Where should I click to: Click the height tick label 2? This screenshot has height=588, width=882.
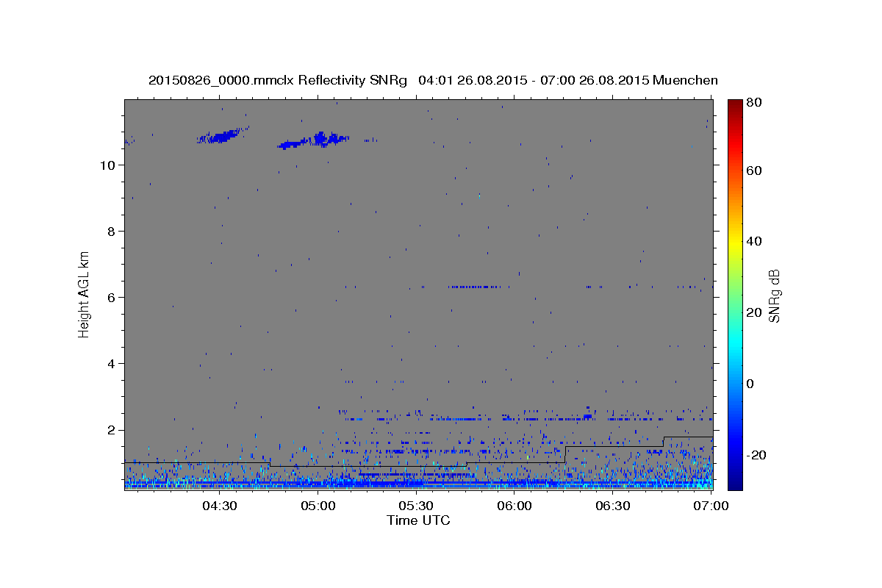point(110,430)
